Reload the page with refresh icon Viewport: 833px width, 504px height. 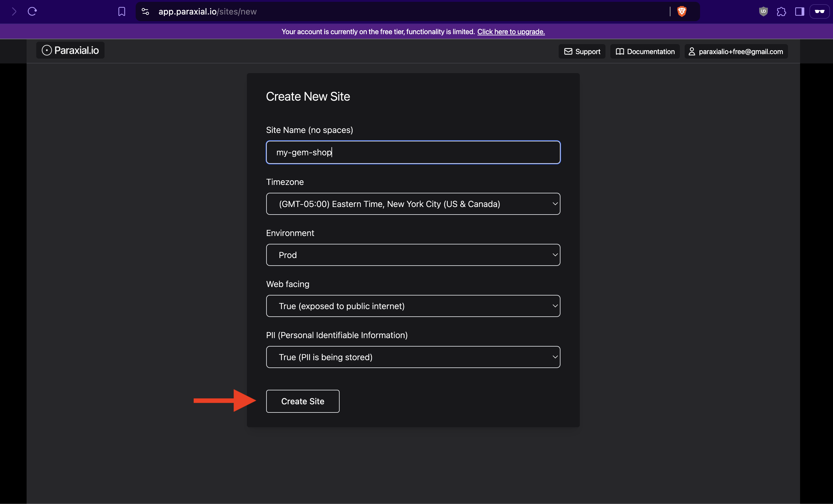tap(32, 11)
